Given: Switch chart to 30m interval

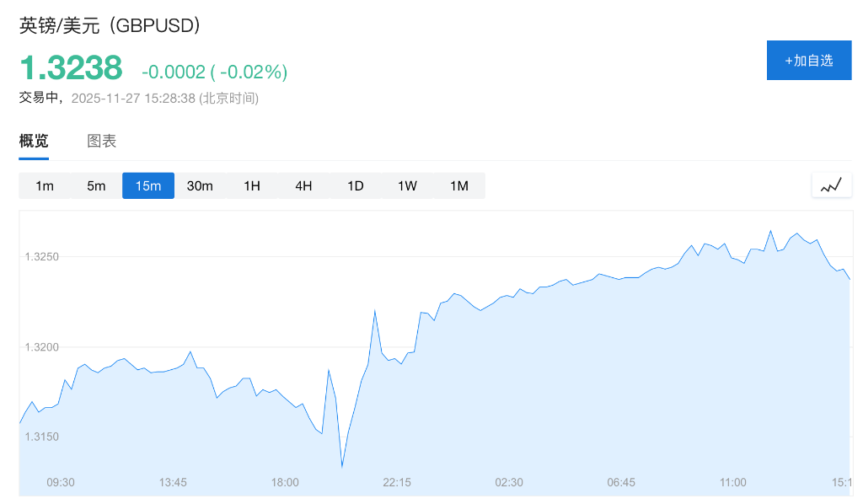Looking at the screenshot, I should pyautogui.click(x=200, y=185).
